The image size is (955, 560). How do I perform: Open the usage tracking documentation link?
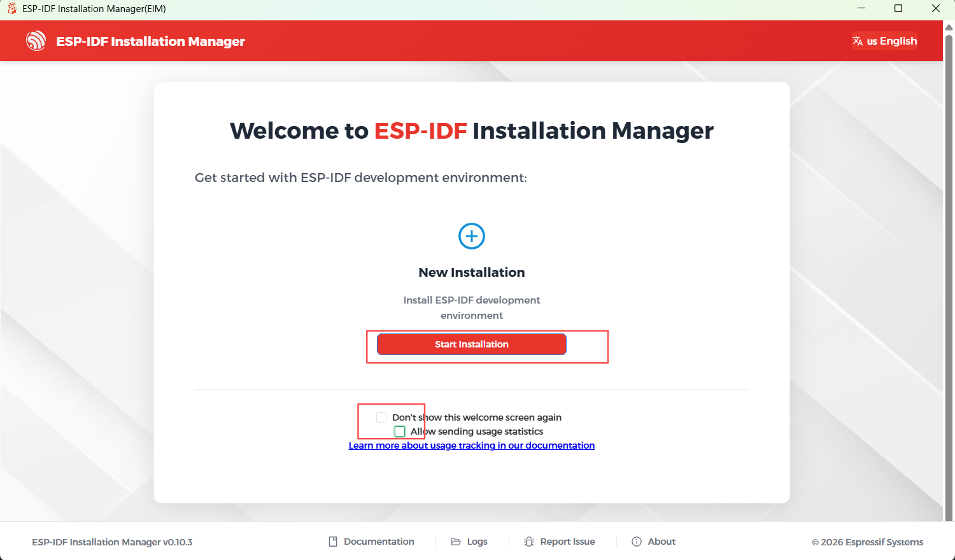[x=472, y=445]
